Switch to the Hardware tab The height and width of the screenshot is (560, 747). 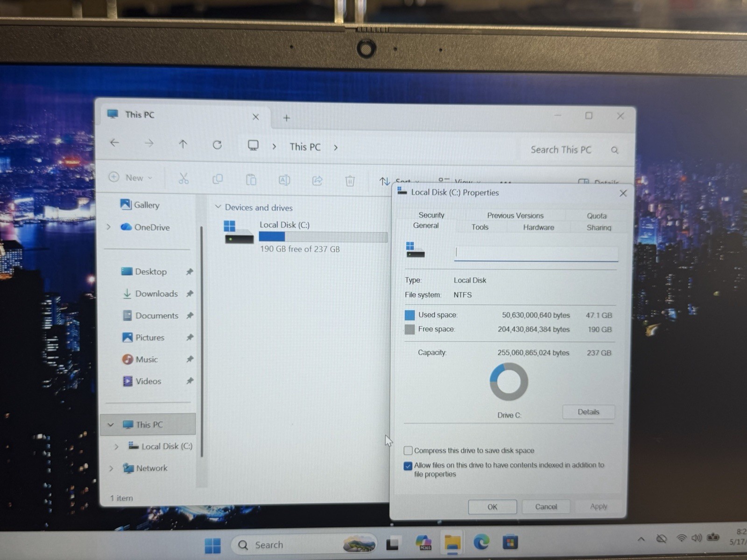coord(538,227)
